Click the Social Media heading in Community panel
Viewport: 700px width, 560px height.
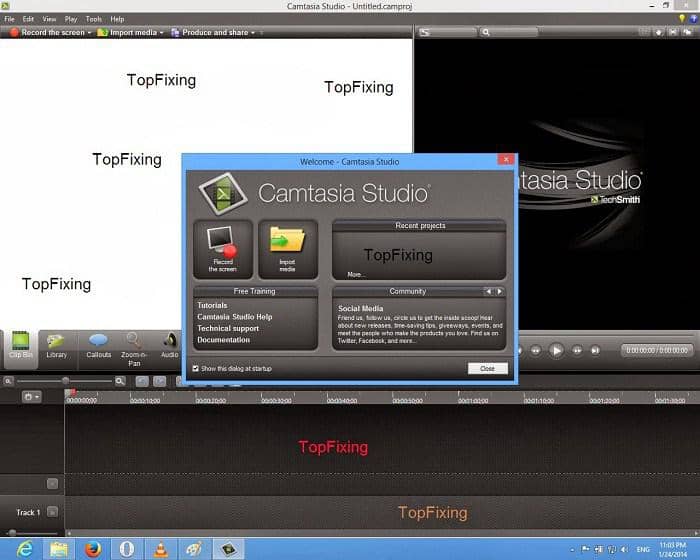(x=360, y=309)
